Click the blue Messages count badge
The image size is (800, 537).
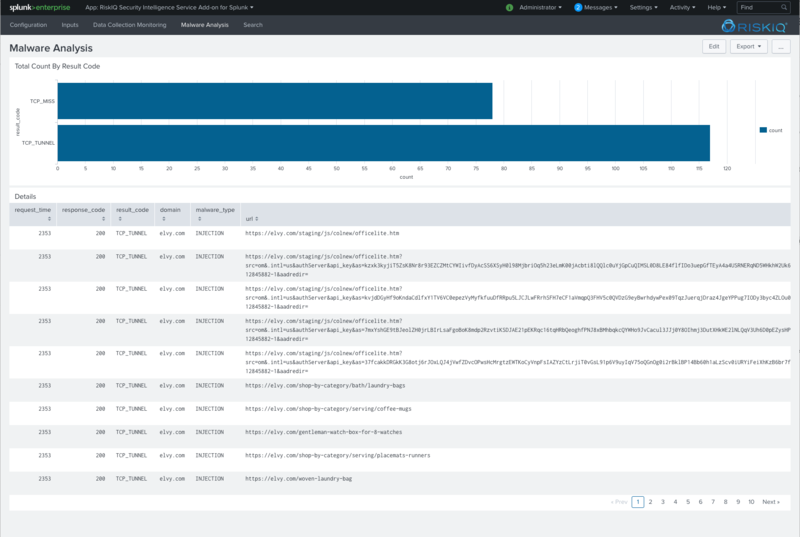(x=578, y=8)
